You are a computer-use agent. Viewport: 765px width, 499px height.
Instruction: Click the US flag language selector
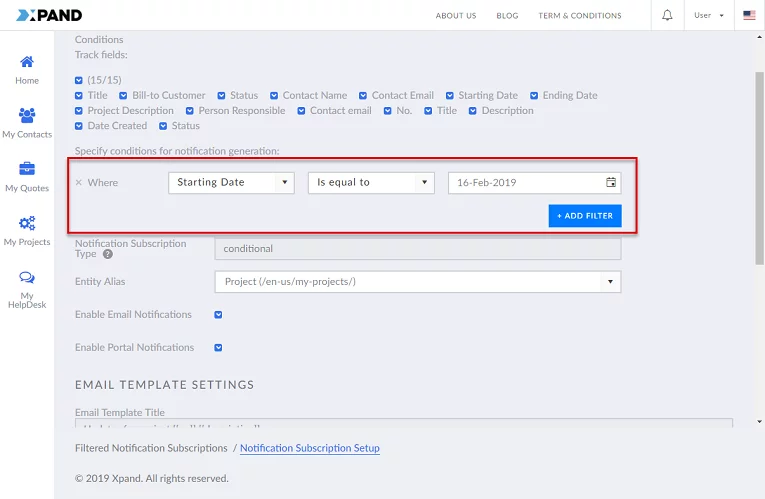point(749,16)
